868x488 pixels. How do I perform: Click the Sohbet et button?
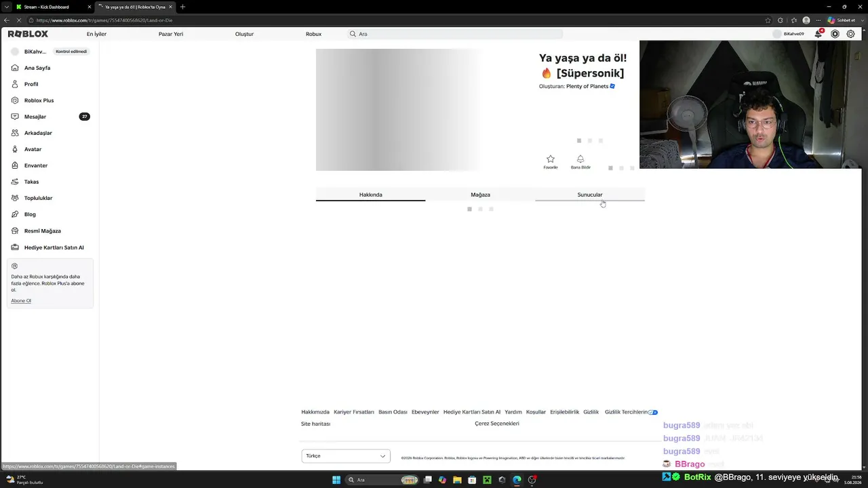(x=841, y=20)
